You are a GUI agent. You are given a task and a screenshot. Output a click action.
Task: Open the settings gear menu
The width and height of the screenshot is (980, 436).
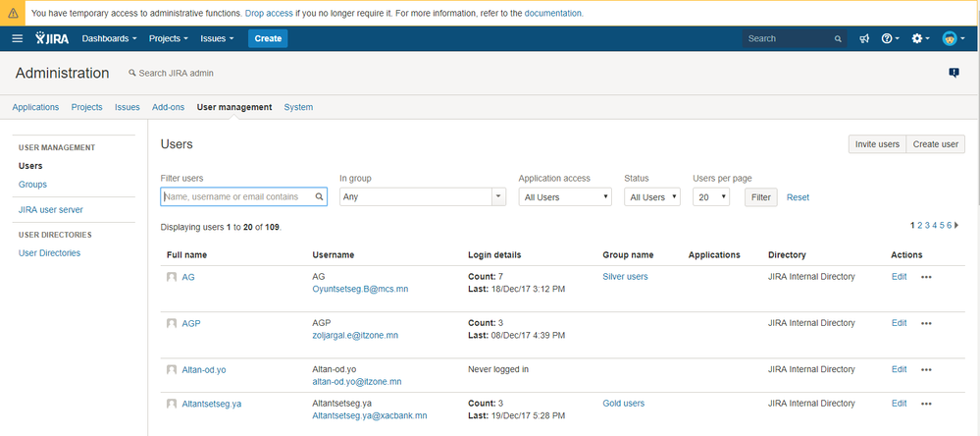[920, 38]
